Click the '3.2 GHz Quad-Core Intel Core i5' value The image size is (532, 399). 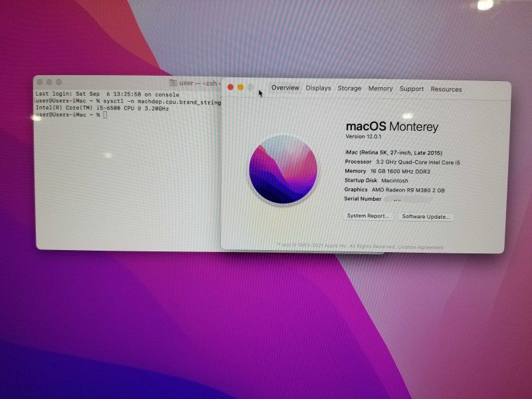coord(418,162)
